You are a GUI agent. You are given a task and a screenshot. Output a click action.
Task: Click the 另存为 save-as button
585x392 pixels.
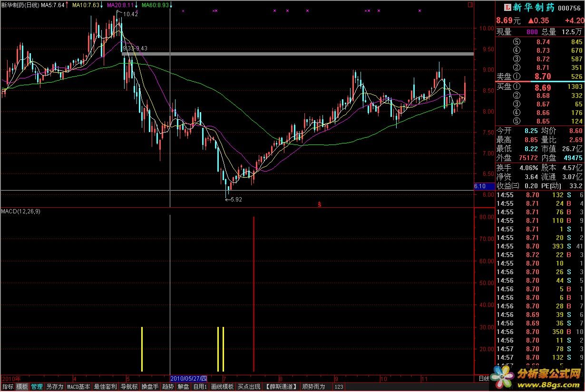point(55,387)
